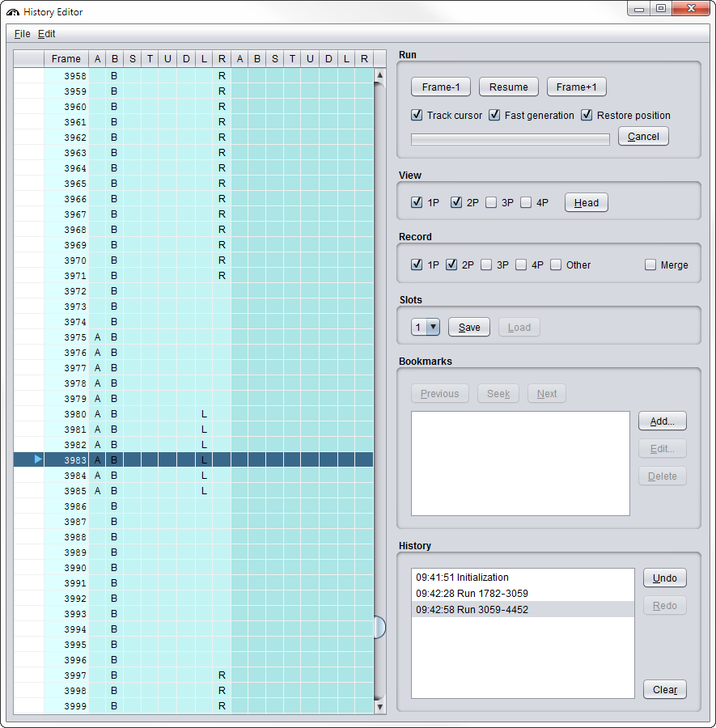Disable the Track cursor checkbox

(417, 115)
